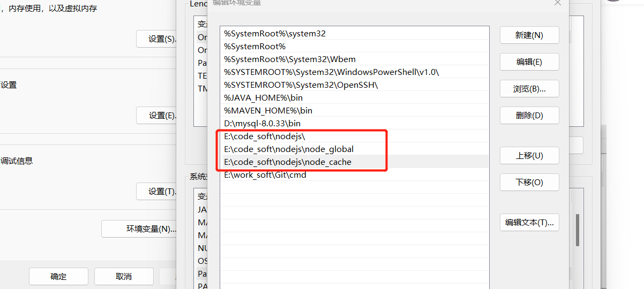Open the 浏览(B)... folder browser
644x289 pixels.
pyautogui.click(x=529, y=89)
